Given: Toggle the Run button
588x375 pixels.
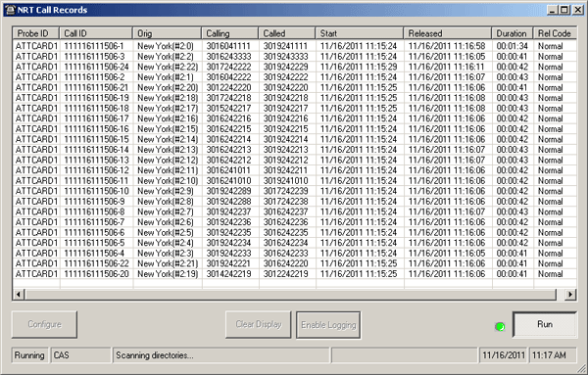Looking at the screenshot, I should pyautogui.click(x=545, y=324).
